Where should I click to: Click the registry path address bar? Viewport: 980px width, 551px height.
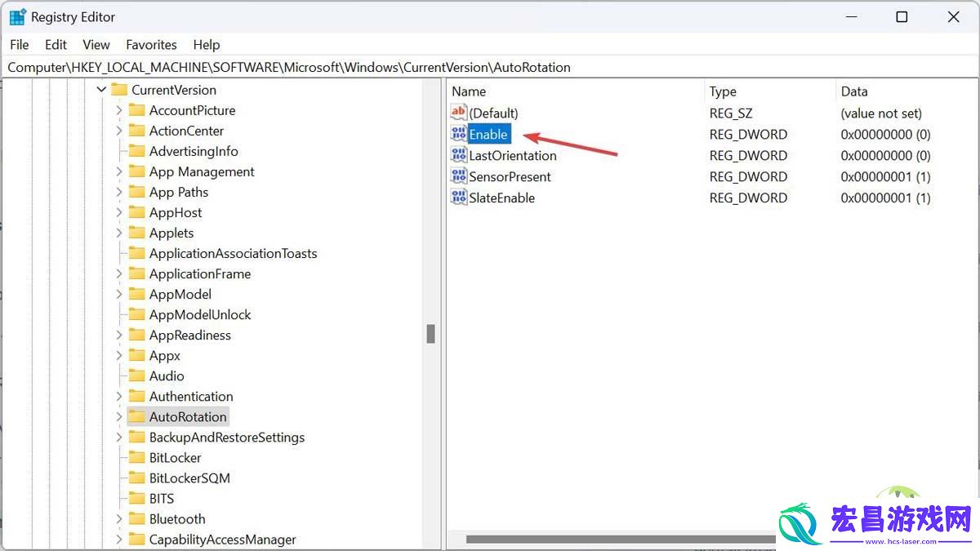coord(490,67)
